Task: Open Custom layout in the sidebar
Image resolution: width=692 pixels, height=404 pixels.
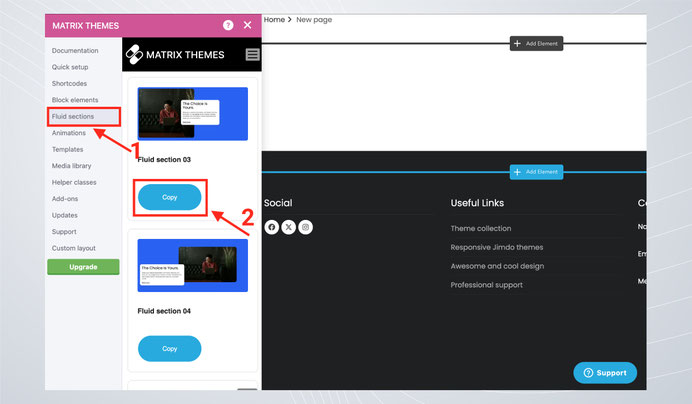Action: (x=74, y=248)
